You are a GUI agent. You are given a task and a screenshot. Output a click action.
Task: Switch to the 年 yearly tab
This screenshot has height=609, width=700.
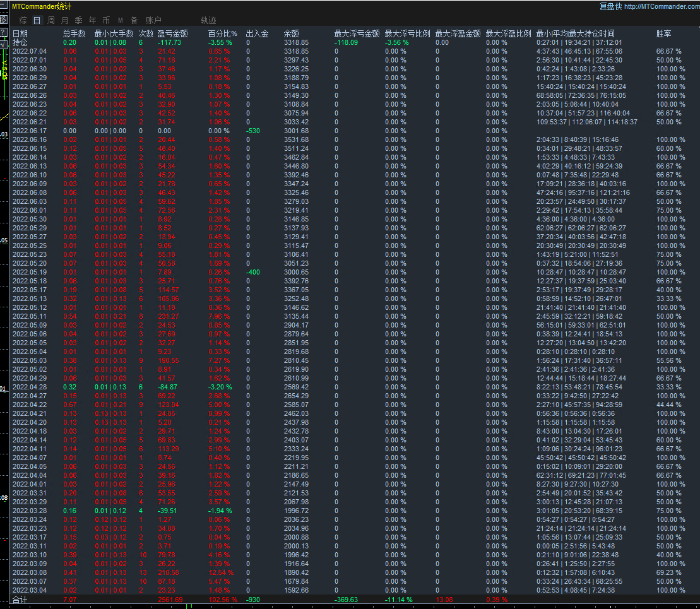click(x=92, y=20)
